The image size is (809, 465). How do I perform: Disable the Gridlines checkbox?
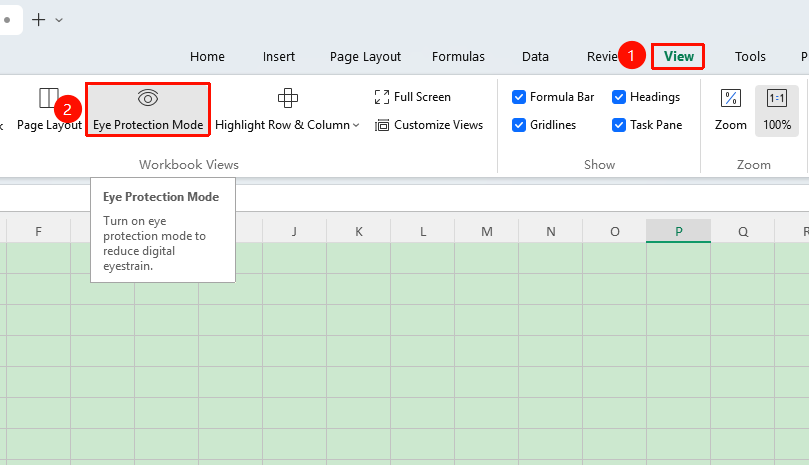[x=519, y=125]
